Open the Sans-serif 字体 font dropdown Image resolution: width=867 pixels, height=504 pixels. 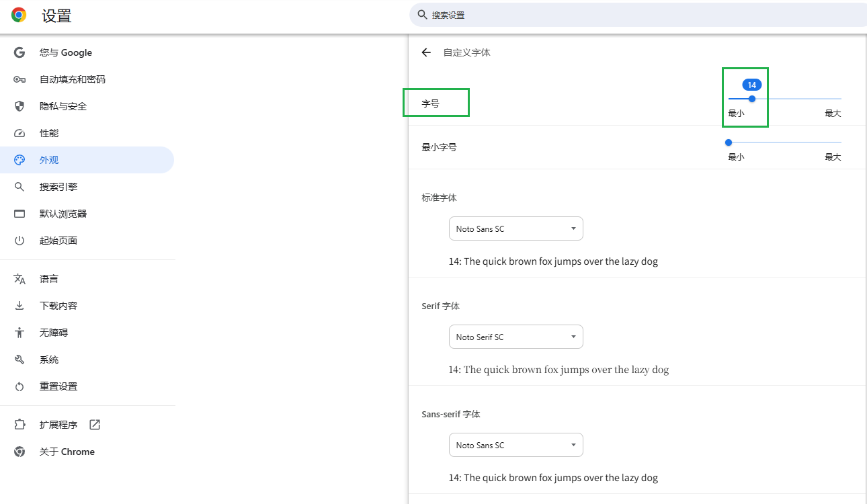516,445
